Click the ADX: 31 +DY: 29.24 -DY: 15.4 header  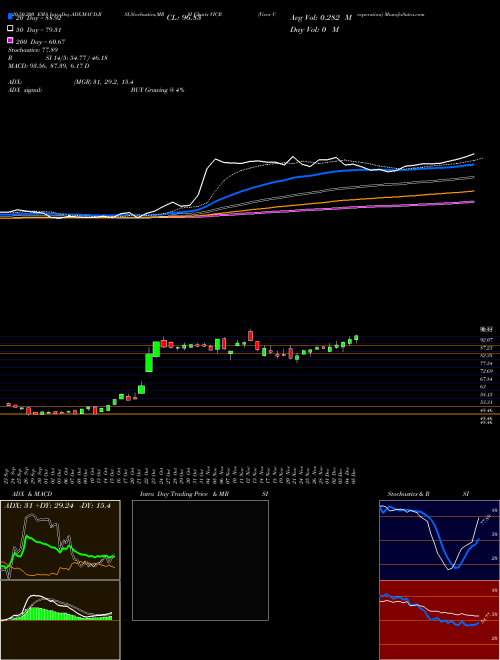tap(57, 506)
